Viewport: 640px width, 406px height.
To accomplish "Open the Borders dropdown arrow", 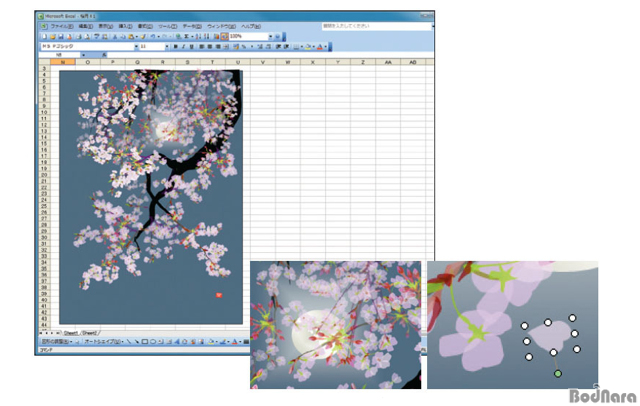I will click(302, 47).
